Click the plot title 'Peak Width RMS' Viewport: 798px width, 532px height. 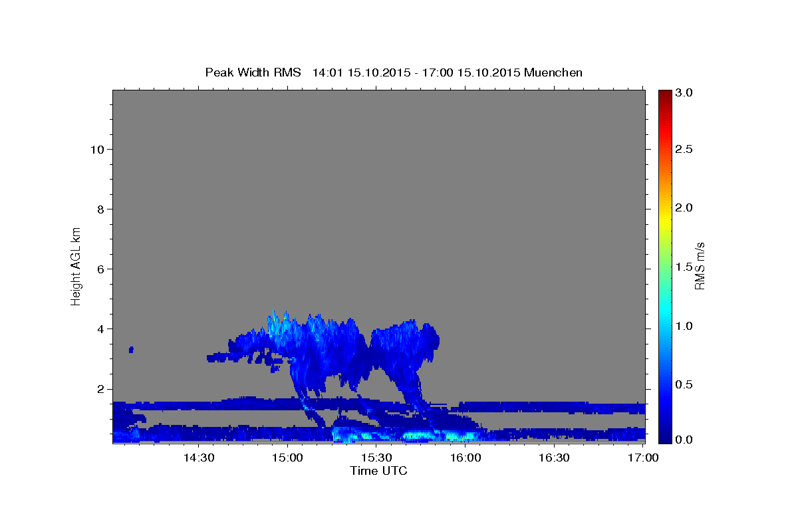[x=253, y=72]
